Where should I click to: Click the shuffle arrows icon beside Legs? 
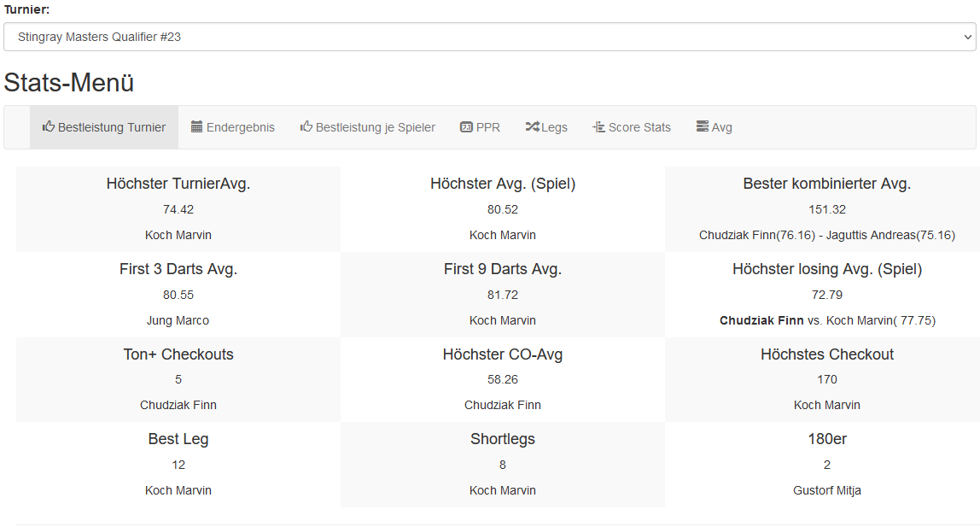(x=532, y=127)
